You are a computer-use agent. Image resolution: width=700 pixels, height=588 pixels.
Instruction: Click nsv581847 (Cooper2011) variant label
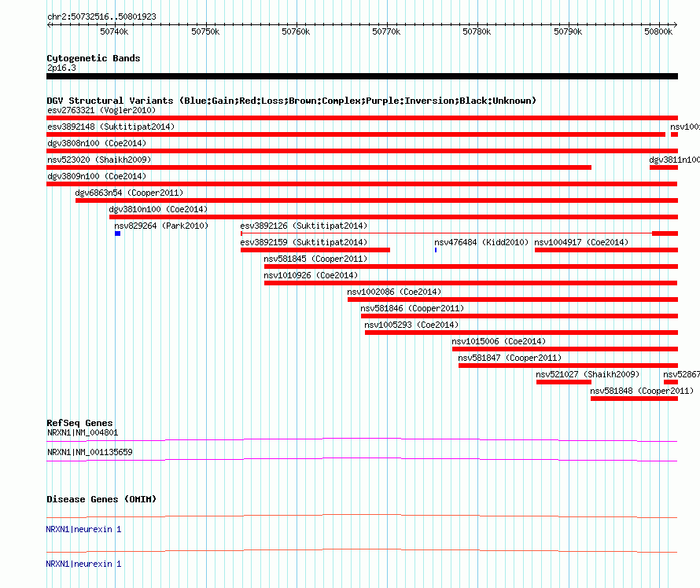coord(510,358)
